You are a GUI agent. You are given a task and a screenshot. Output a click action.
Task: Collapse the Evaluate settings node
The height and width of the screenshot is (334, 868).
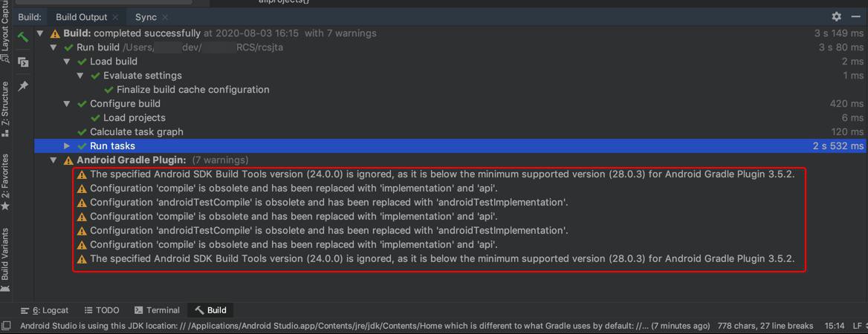pos(80,76)
